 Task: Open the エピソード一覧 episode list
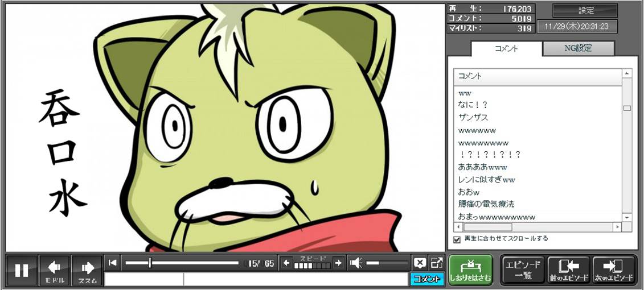click(x=523, y=270)
